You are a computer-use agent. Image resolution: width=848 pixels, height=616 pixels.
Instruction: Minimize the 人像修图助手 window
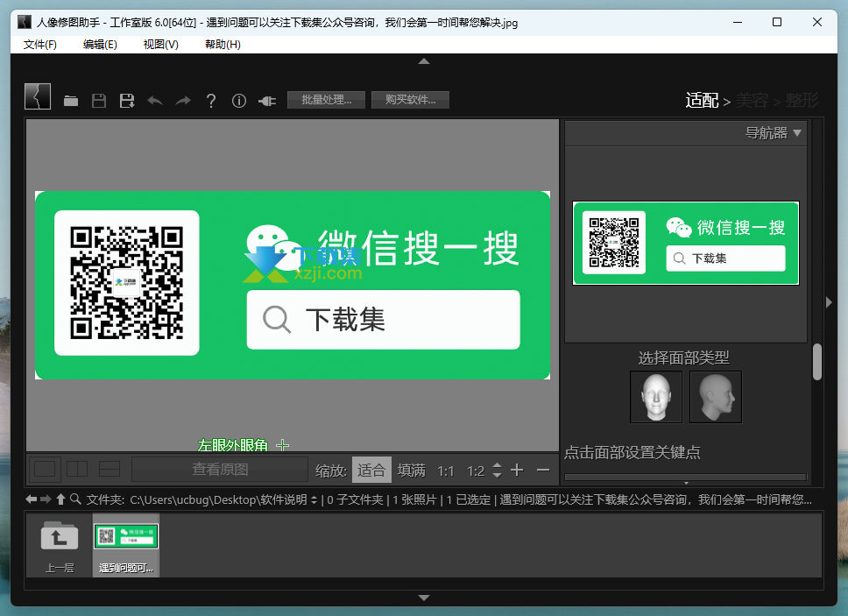(x=738, y=22)
